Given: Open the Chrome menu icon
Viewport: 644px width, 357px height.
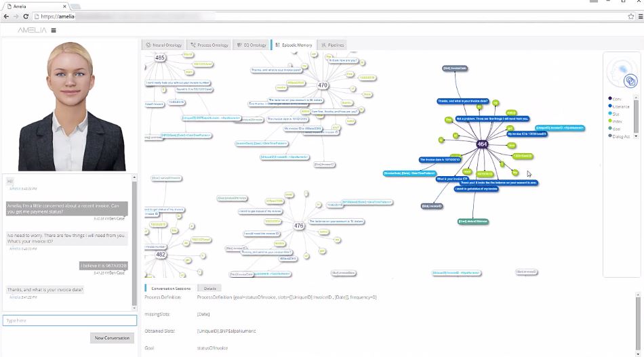Looking at the screenshot, I should pos(637,16).
